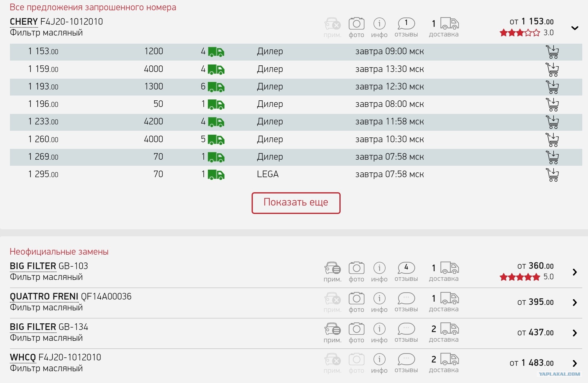Open applicability for BIG FILTER GB-134
Viewport: 588px width, 383px height.
tap(332, 333)
